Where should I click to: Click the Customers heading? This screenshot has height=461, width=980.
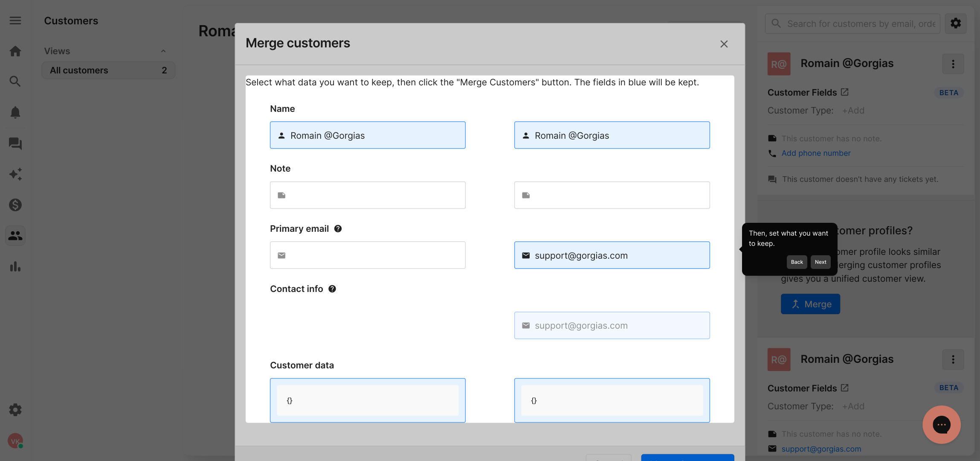(71, 20)
